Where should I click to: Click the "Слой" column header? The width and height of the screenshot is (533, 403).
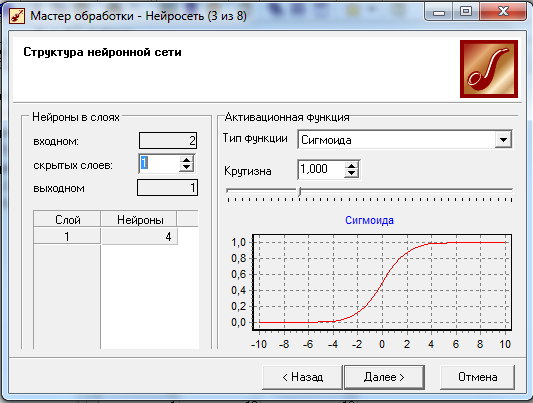[x=67, y=220]
